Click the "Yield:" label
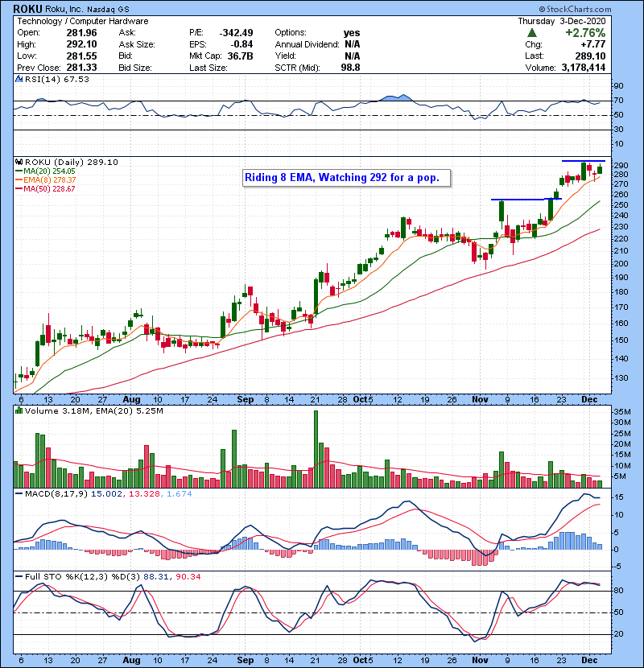 [285, 56]
